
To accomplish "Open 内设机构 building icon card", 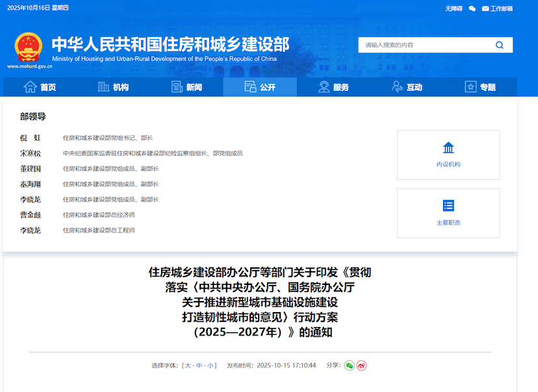I will 448,154.
